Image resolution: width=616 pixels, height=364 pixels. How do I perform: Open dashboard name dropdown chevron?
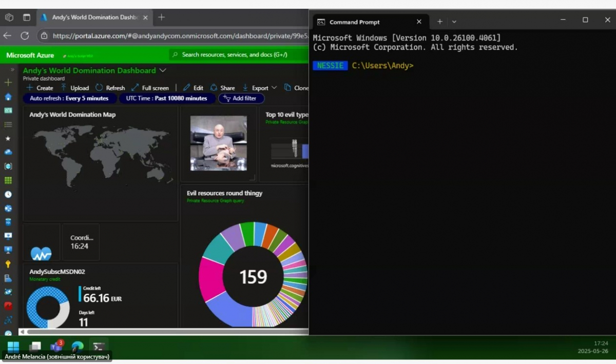pos(163,70)
